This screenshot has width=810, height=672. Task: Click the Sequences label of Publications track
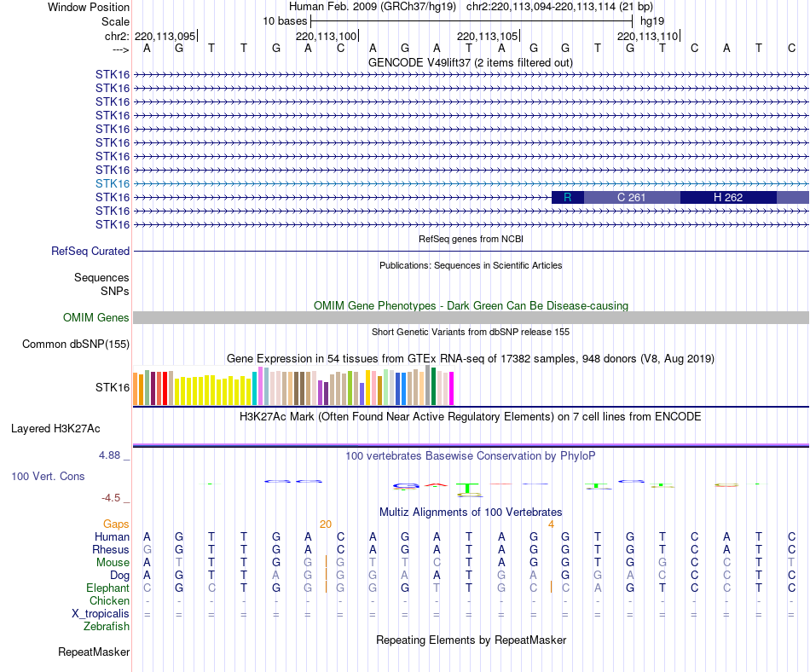pyautogui.click(x=101, y=278)
